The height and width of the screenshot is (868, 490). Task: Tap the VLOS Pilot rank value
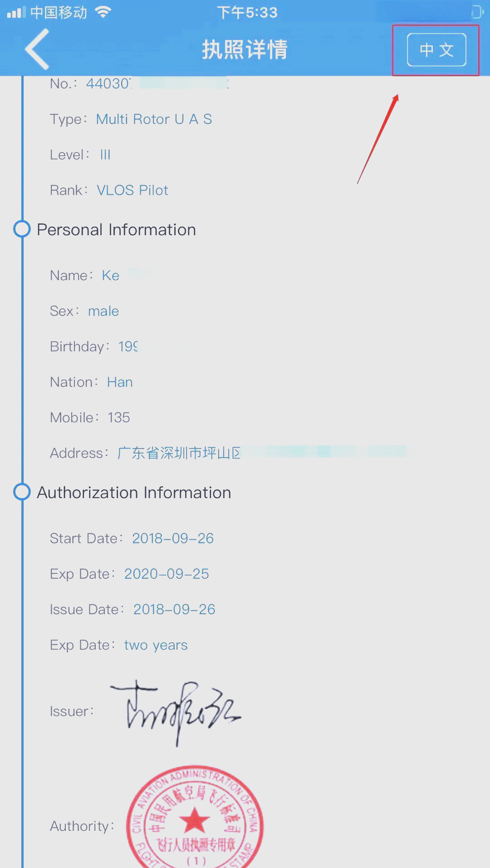(132, 190)
